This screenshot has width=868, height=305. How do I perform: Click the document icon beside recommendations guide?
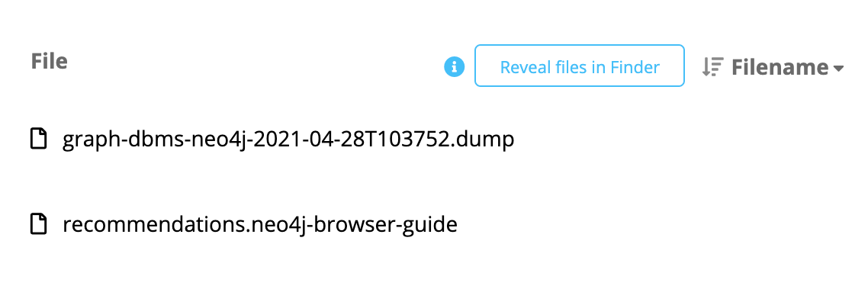pos(37,223)
